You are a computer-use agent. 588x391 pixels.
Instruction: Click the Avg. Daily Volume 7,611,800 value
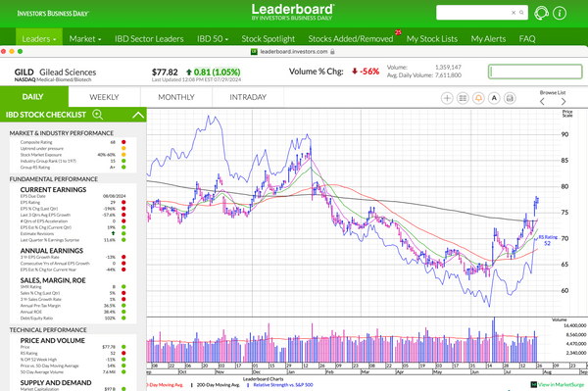[x=448, y=75]
